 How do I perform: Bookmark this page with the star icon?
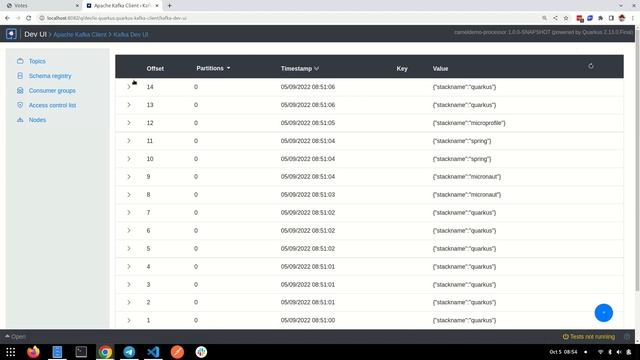[566, 18]
